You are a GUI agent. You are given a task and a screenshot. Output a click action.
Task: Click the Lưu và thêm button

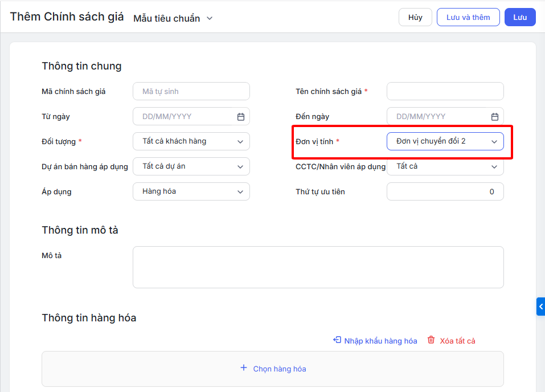pos(468,17)
